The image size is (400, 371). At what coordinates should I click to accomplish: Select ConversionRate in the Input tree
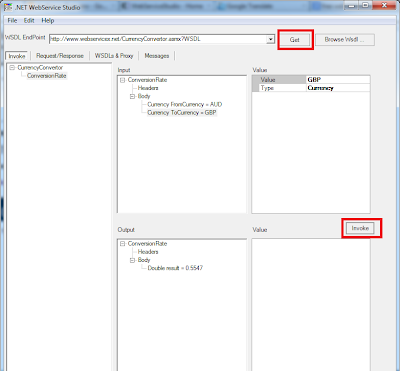coord(147,80)
